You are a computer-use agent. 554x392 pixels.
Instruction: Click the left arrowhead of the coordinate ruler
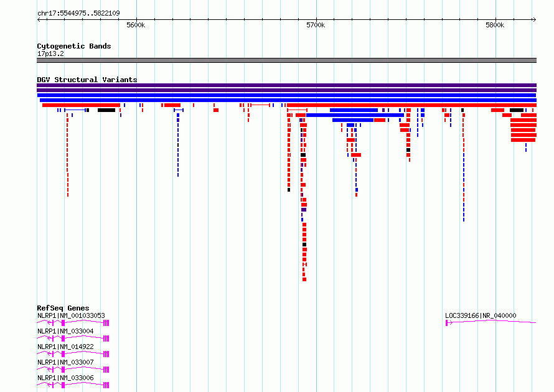pos(39,20)
